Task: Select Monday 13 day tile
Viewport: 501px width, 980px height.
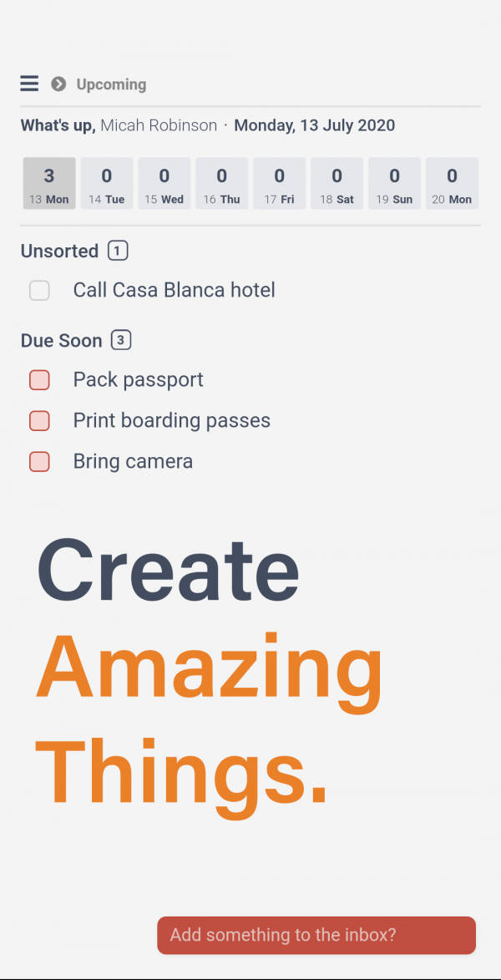Action: [x=49, y=184]
